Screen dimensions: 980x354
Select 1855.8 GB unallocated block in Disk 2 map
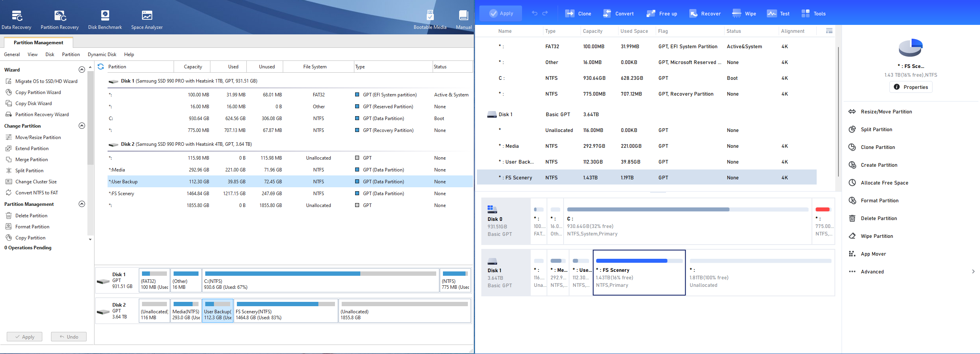405,311
